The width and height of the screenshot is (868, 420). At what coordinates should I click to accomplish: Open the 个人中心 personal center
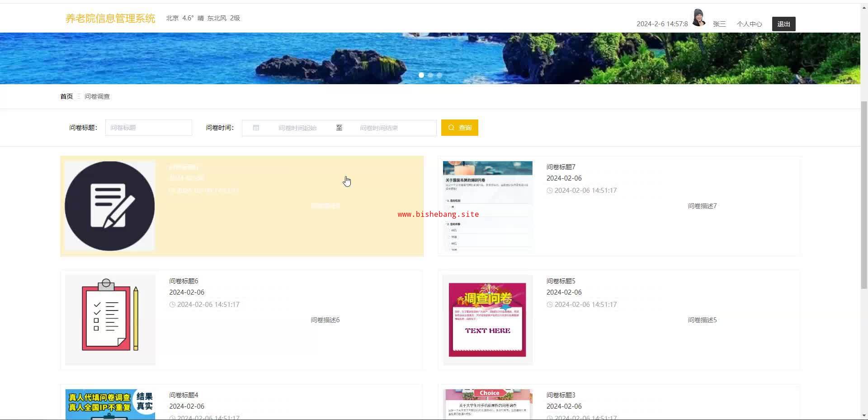pos(749,24)
